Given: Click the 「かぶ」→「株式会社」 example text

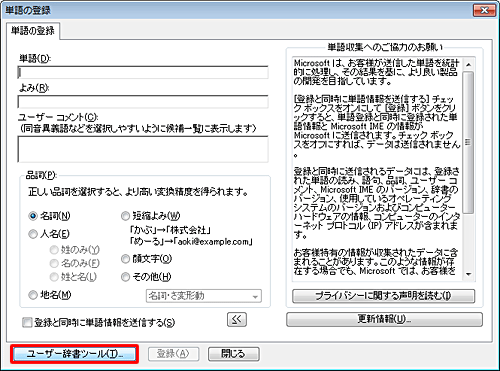Looking at the screenshot, I should [170, 230].
